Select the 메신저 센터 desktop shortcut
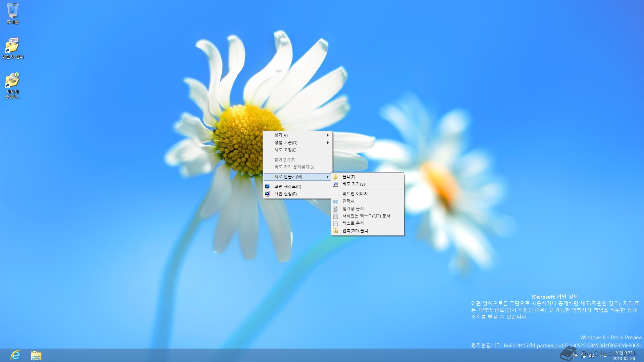Image resolution: width=644 pixels, height=362 pixels. [13, 48]
